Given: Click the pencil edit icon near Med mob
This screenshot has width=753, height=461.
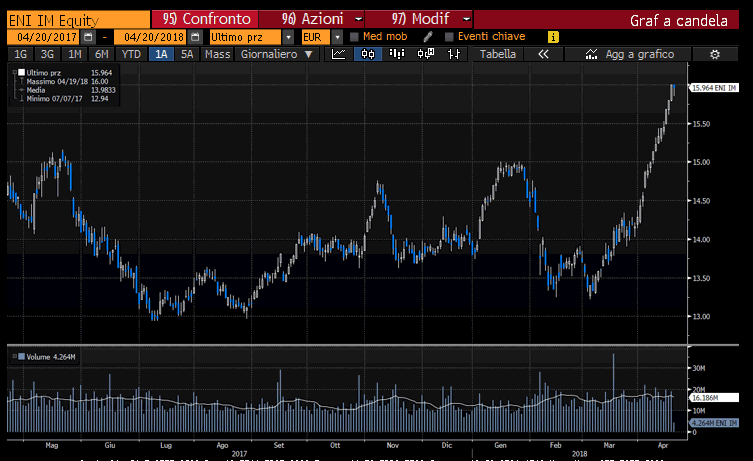Looking at the screenshot, I should pos(428,36).
